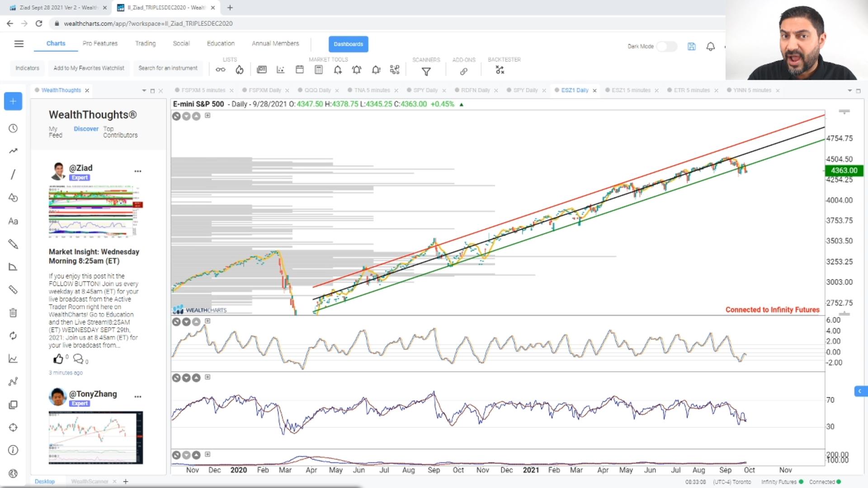Click the blue plus add-panel button
Viewport: 868px width, 488px height.
click(x=13, y=101)
